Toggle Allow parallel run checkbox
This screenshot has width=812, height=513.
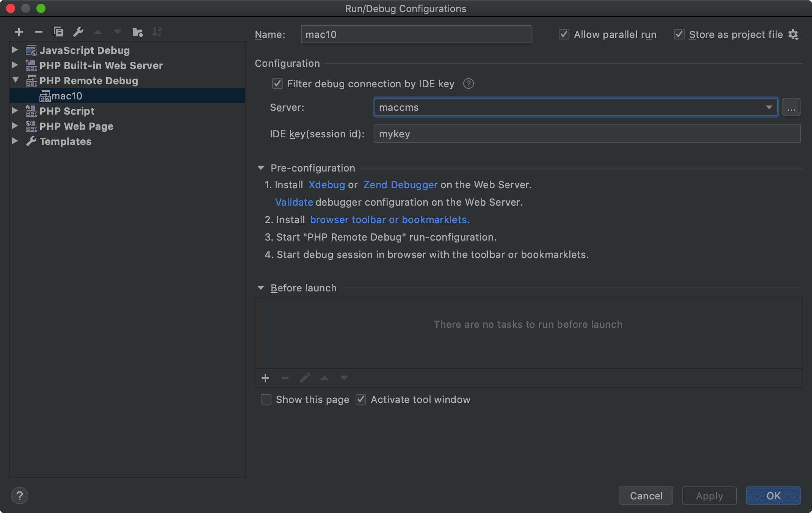coord(564,35)
